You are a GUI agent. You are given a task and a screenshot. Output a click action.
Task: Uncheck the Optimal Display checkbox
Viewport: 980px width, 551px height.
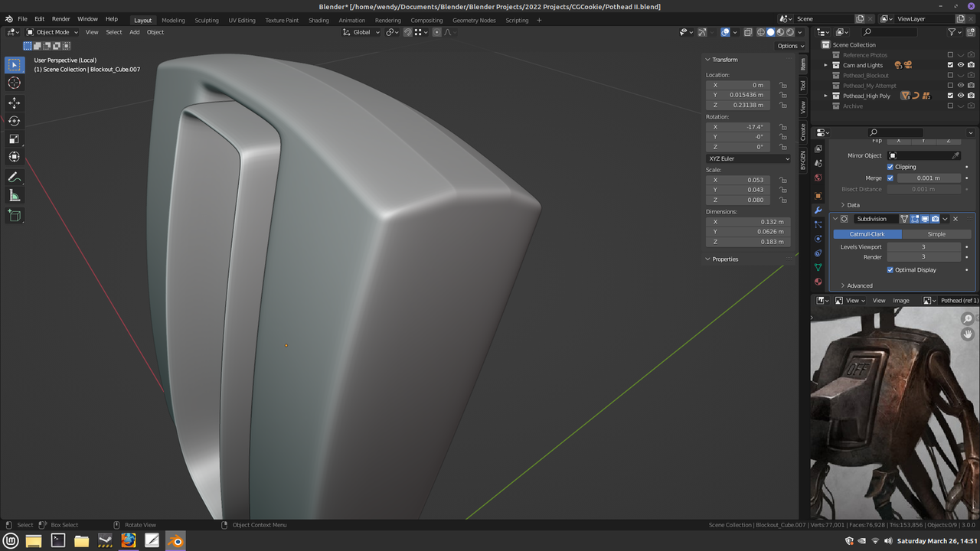click(x=890, y=270)
